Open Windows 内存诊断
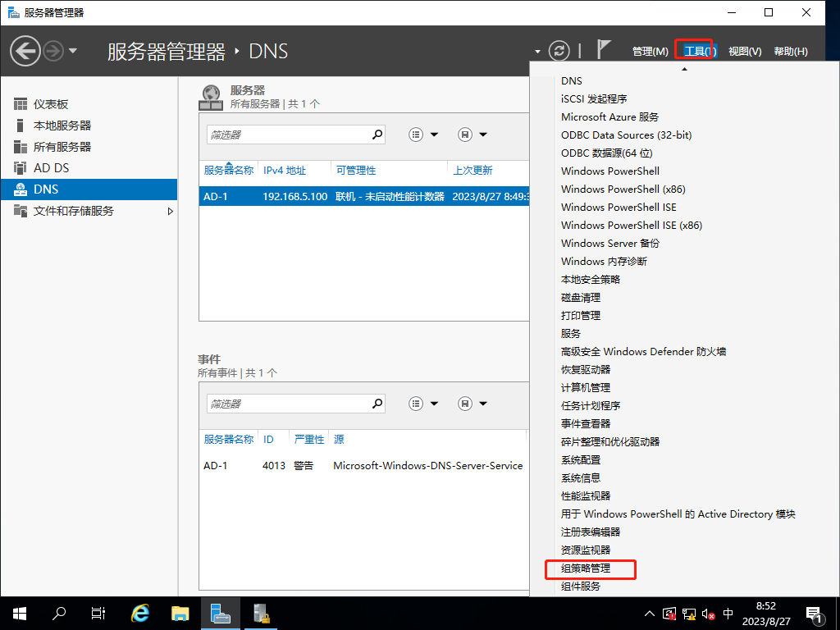Image resolution: width=840 pixels, height=630 pixels. pyautogui.click(x=604, y=262)
